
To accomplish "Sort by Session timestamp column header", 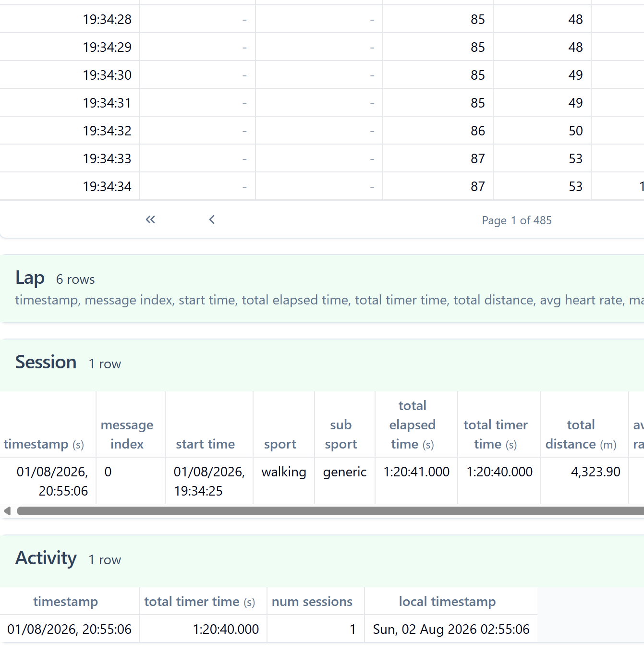I will 44,444.
